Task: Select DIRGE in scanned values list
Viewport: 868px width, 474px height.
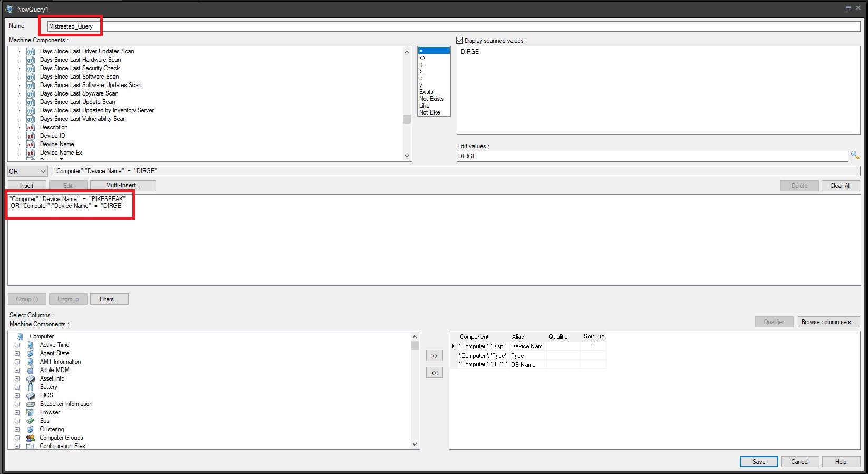Action: pos(470,52)
